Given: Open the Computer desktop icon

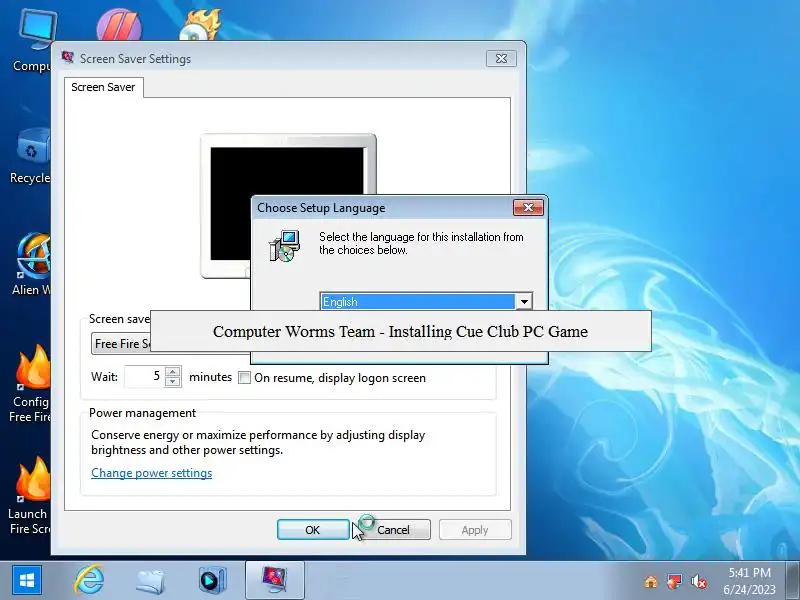Looking at the screenshot, I should pyautogui.click(x=35, y=41).
